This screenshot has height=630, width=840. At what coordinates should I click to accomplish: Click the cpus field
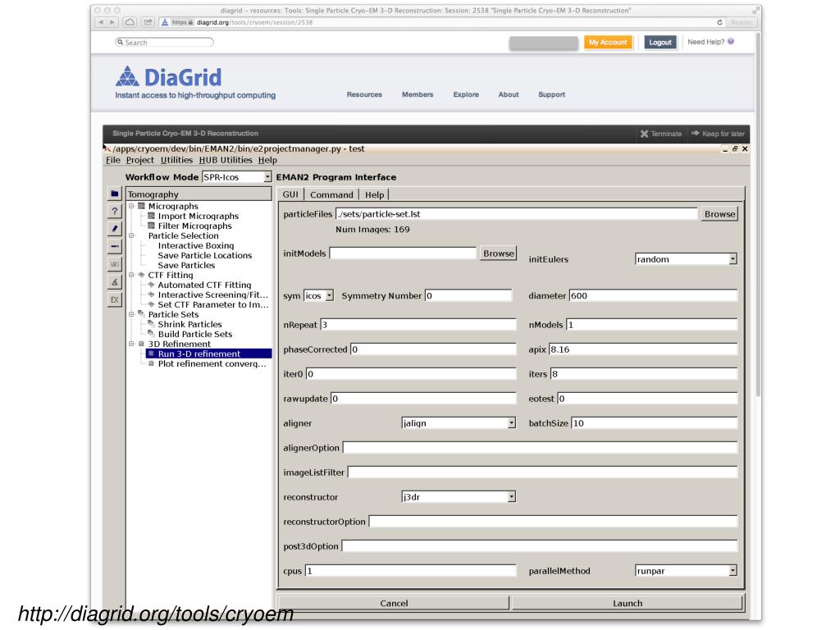tap(410, 571)
